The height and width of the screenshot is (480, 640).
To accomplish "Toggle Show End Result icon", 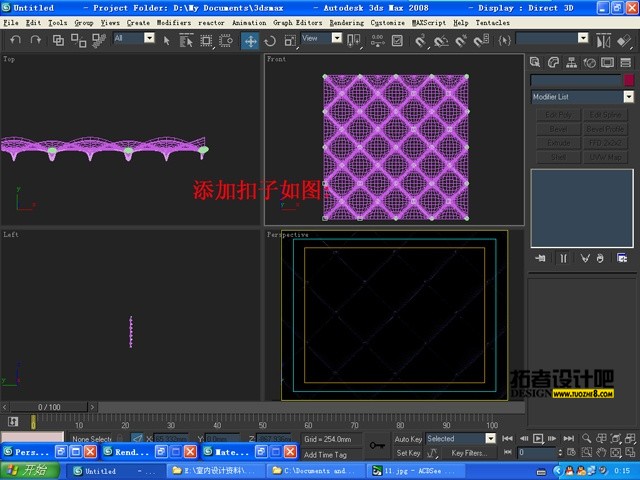I will pyautogui.click(x=563, y=258).
